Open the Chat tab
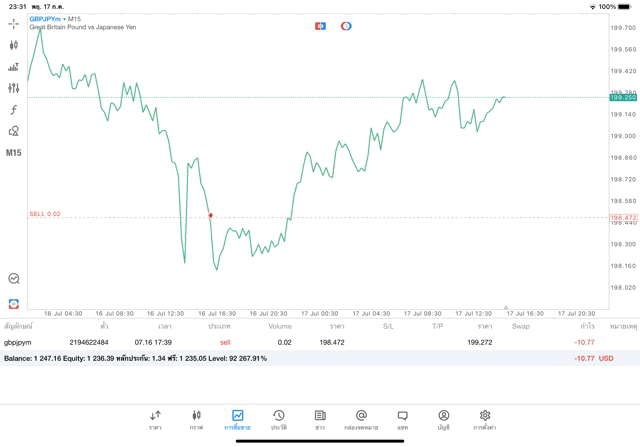Screen dimensions: 640x447 402,419
